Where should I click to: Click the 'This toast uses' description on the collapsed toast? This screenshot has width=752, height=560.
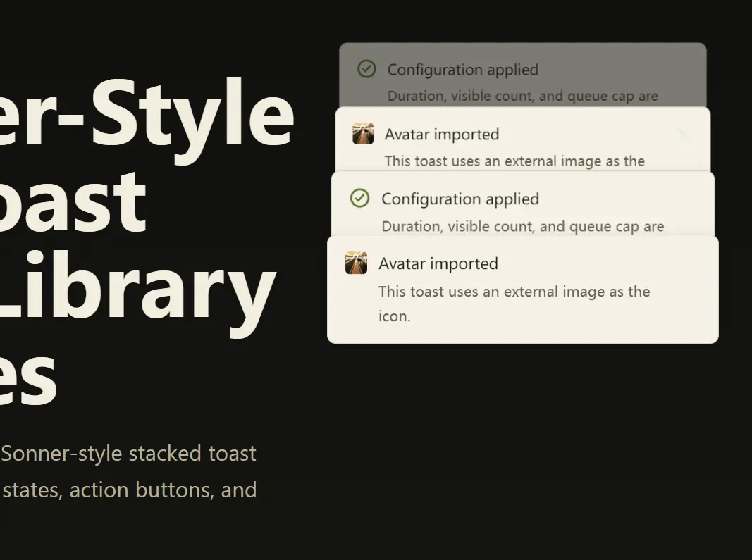click(x=514, y=161)
